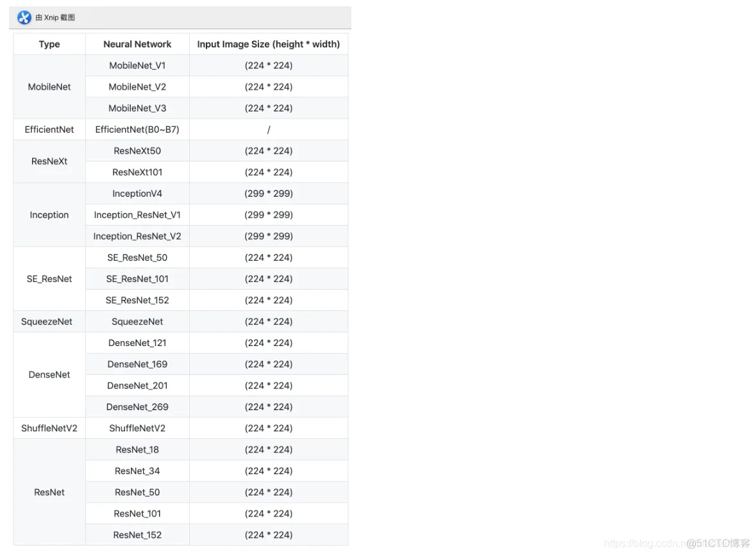Click the SE_ResNet_101 cell
This screenshot has height=555, width=756.
(x=137, y=279)
